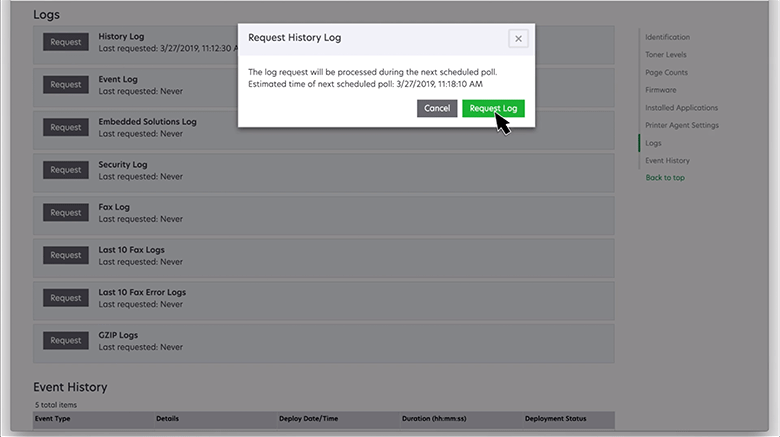Go to Toner Levels section
Viewport: 780px width, 437px height.
666,55
